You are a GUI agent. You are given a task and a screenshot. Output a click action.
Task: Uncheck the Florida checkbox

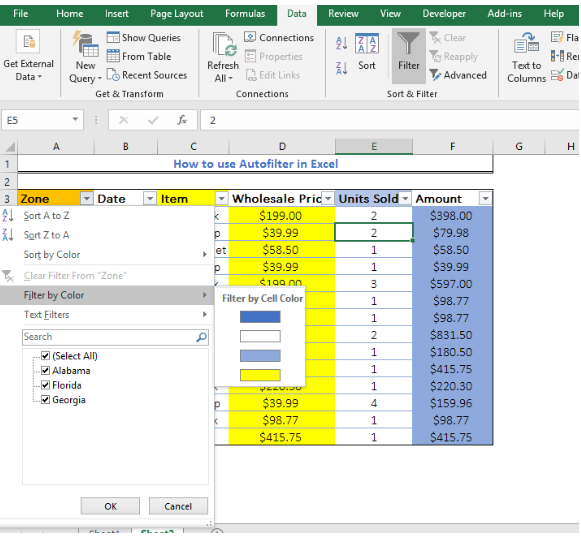46,386
